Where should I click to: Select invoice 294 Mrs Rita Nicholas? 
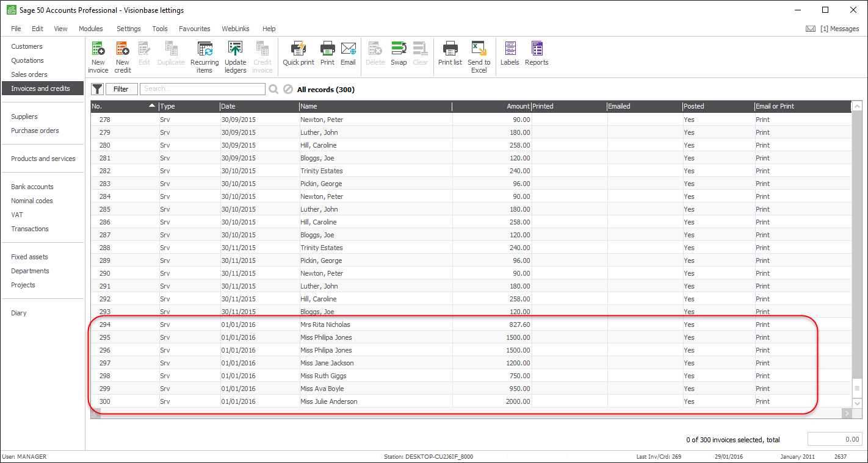coord(471,325)
